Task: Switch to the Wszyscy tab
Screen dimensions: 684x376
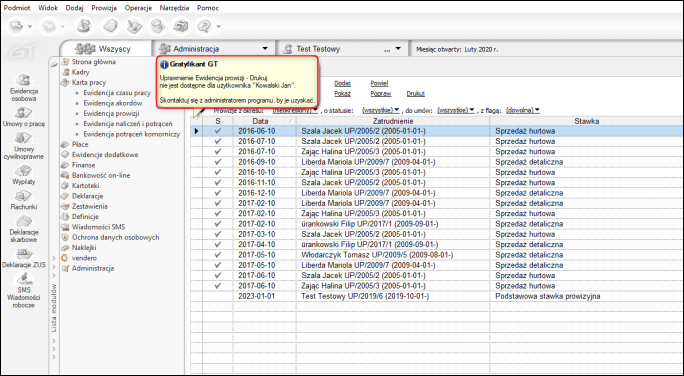Action: click(105, 48)
